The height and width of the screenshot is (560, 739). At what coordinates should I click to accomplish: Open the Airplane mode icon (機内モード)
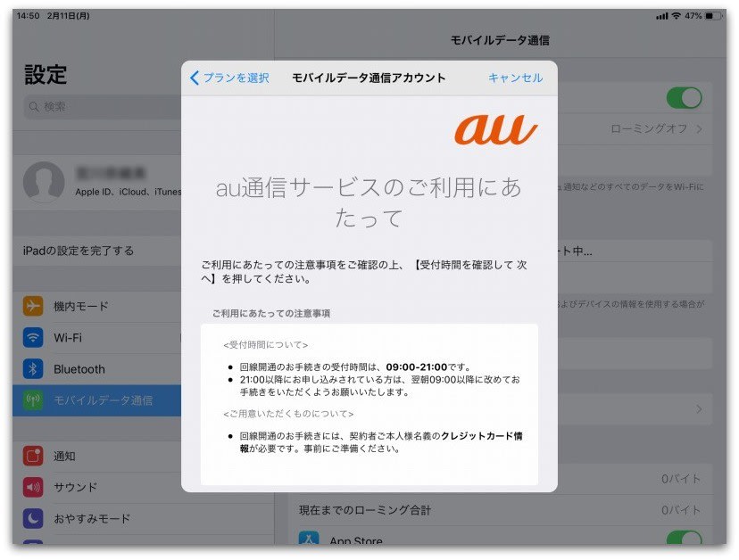(33, 306)
